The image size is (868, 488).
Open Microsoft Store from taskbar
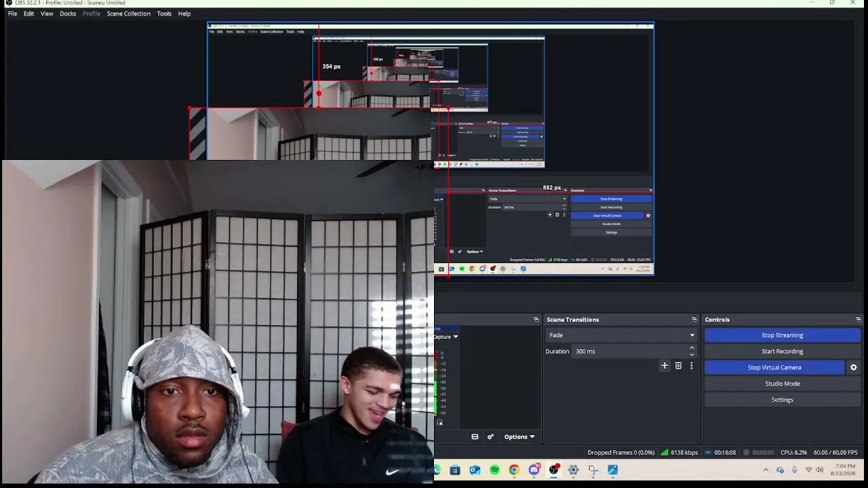(x=455, y=470)
